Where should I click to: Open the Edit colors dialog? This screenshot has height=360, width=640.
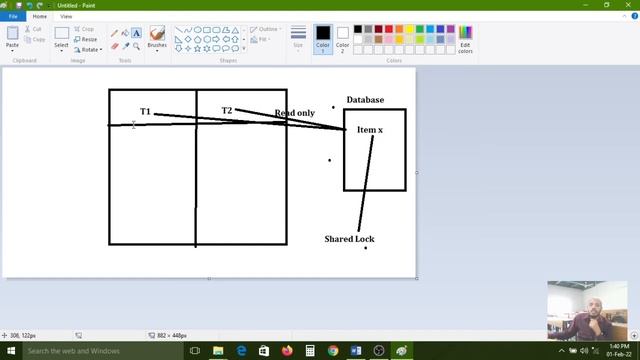[465, 40]
